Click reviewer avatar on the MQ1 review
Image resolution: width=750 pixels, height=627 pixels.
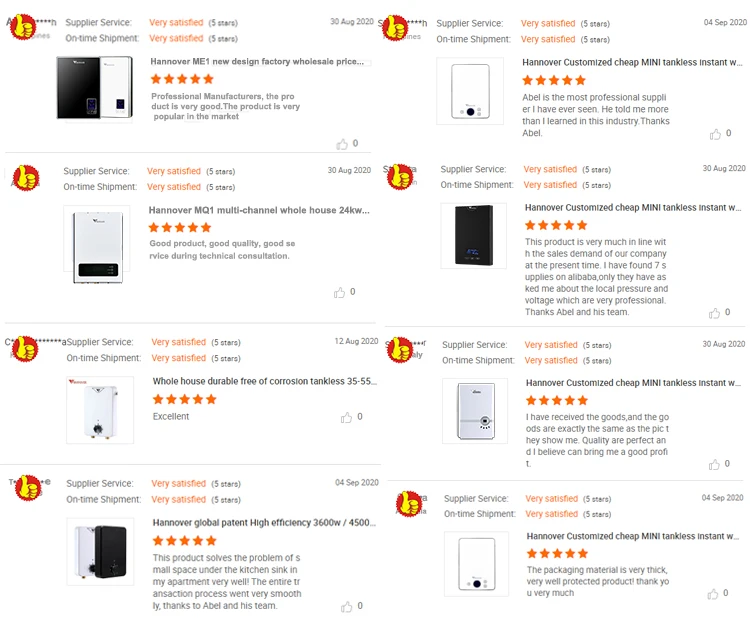click(24, 178)
